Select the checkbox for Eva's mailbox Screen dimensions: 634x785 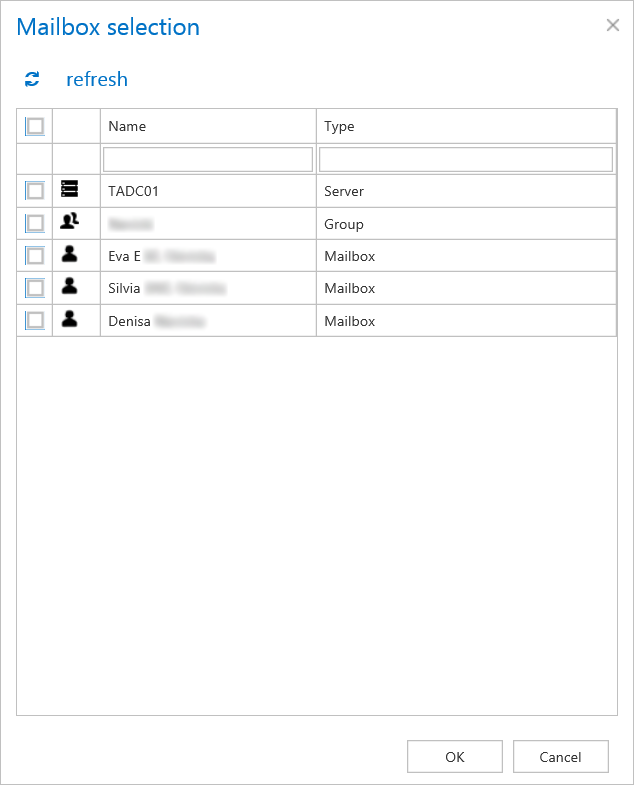[x=35, y=256]
